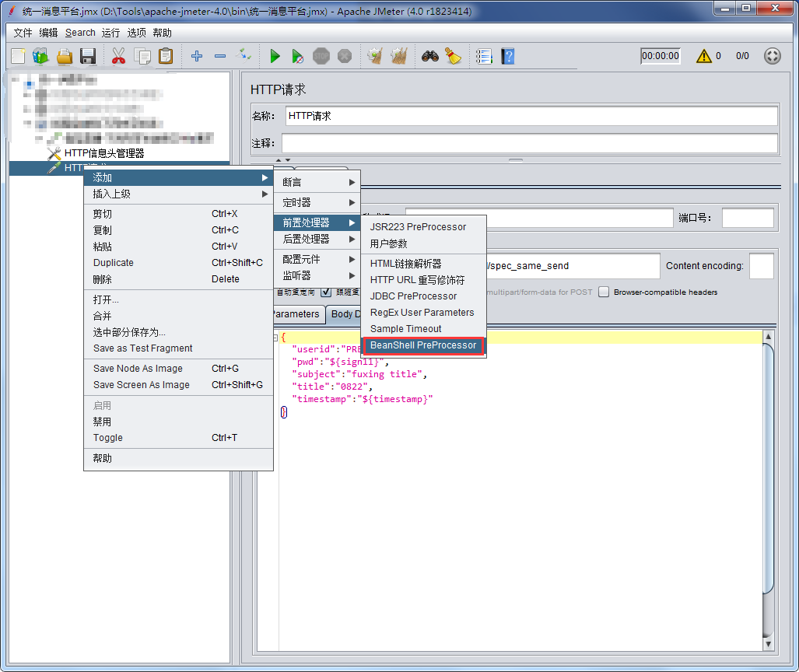The image size is (799, 672).
Task: Select the HTTP信息头管理器 tree node
Action: click(104, 153)
